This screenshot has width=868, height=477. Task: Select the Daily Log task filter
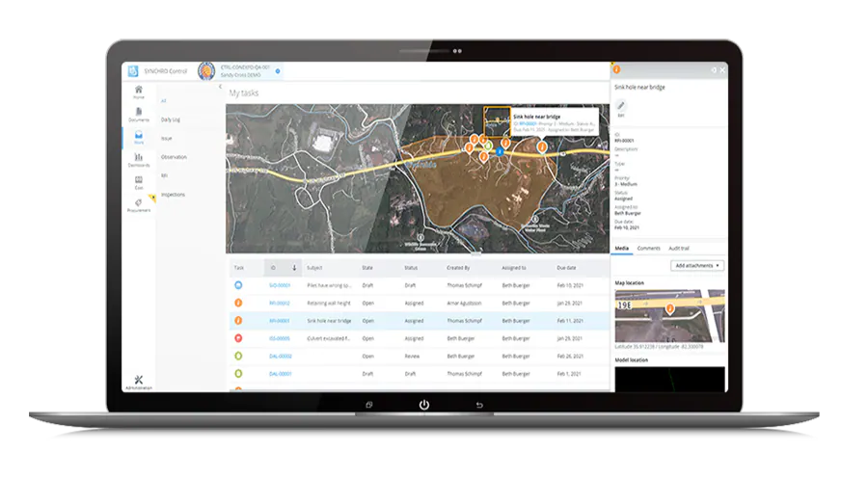coord(171,119)
